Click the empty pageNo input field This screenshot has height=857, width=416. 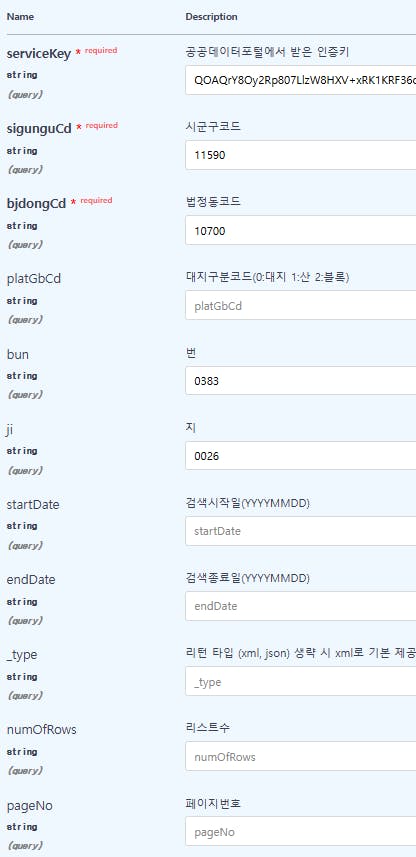[301, 831]
